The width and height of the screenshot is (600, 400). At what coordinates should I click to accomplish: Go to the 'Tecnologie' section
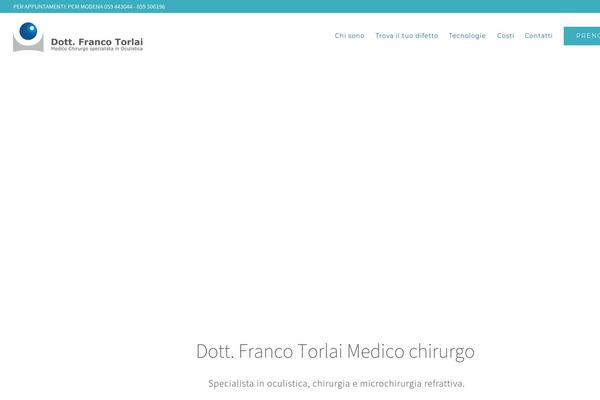467,36
